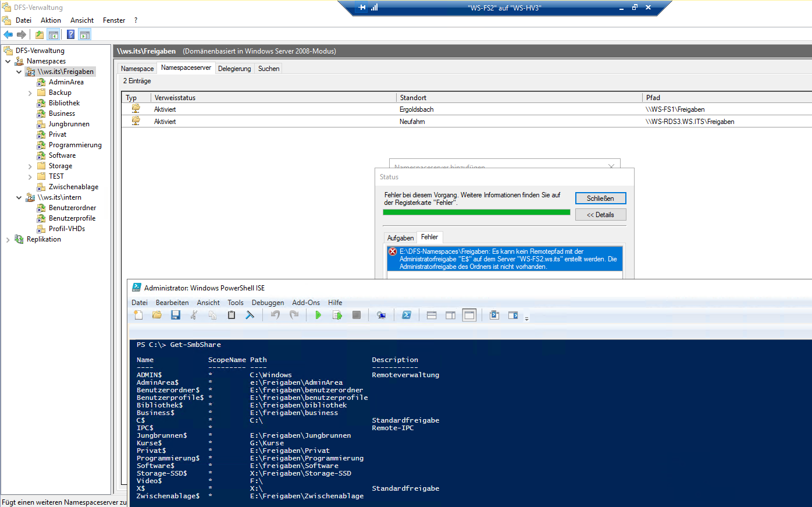Click the Undo arrow in ISE toolbar
The height and width of the screenshot is (507, 812).
pyautogui.click(x=275, y=315)
